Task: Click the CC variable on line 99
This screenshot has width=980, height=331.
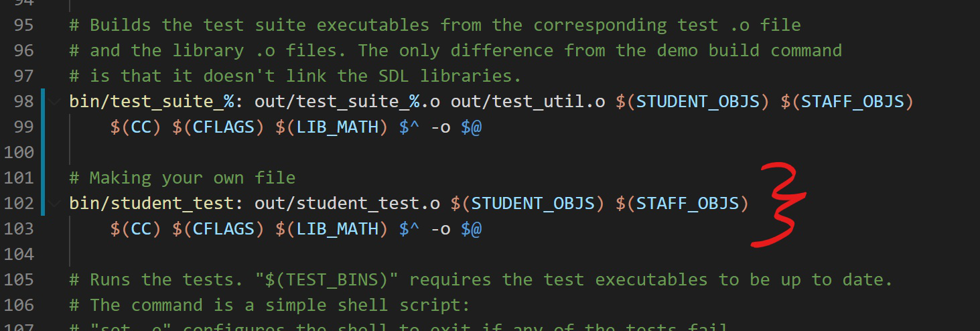Action: click(141, 127)
